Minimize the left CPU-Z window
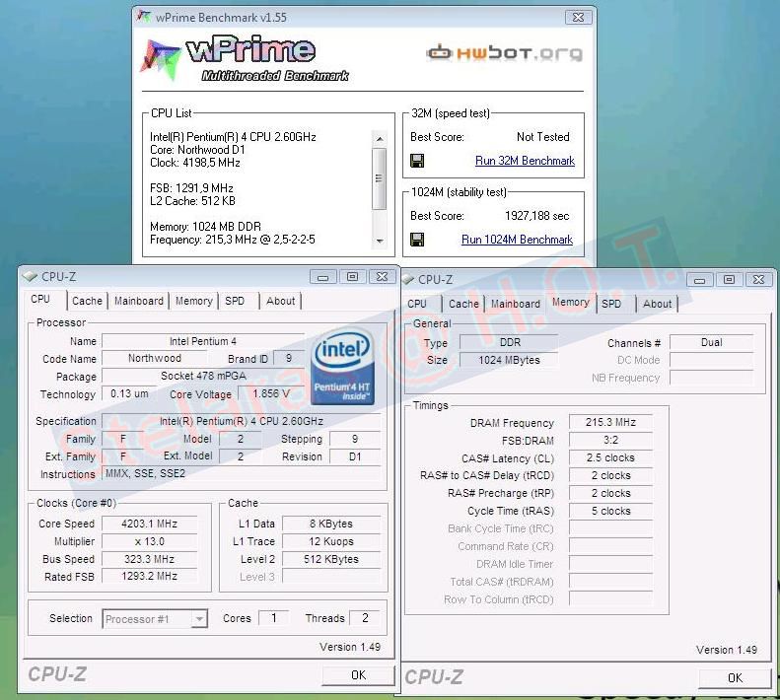 [322, 277]
